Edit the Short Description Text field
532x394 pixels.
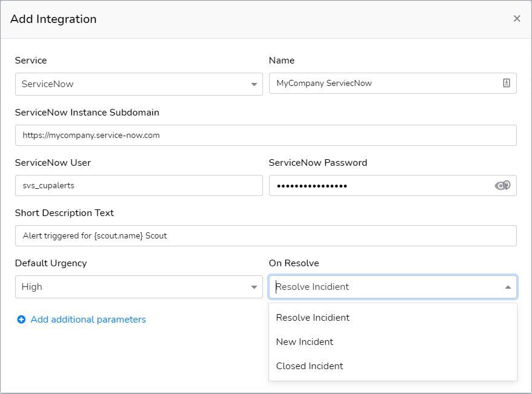click(265, 235)
